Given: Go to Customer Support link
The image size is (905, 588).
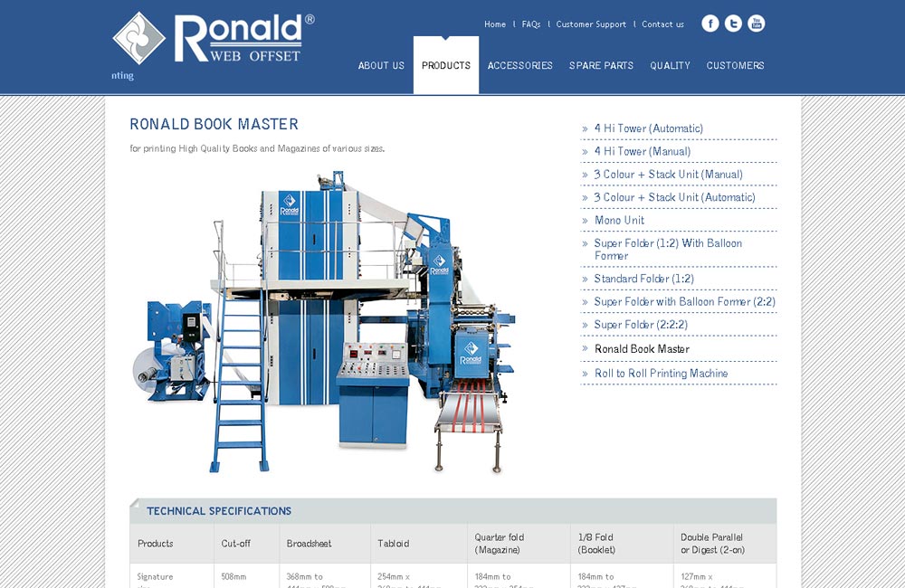Looking at the screenshot, I should tap(591, 24).
